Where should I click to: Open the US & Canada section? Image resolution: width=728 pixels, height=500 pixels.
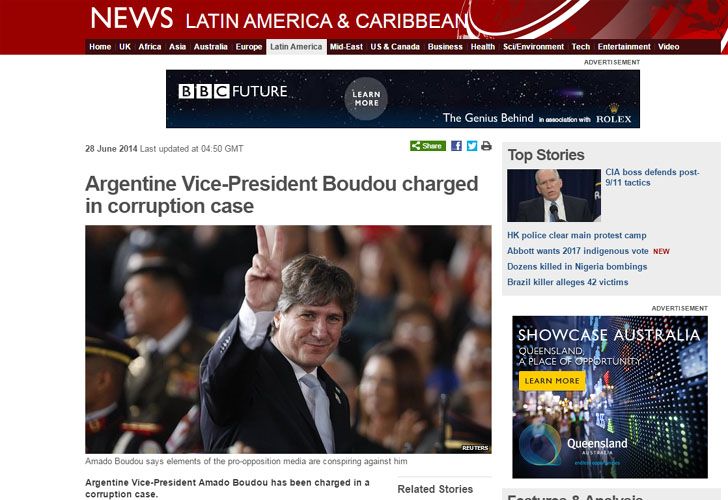point(395,47)
